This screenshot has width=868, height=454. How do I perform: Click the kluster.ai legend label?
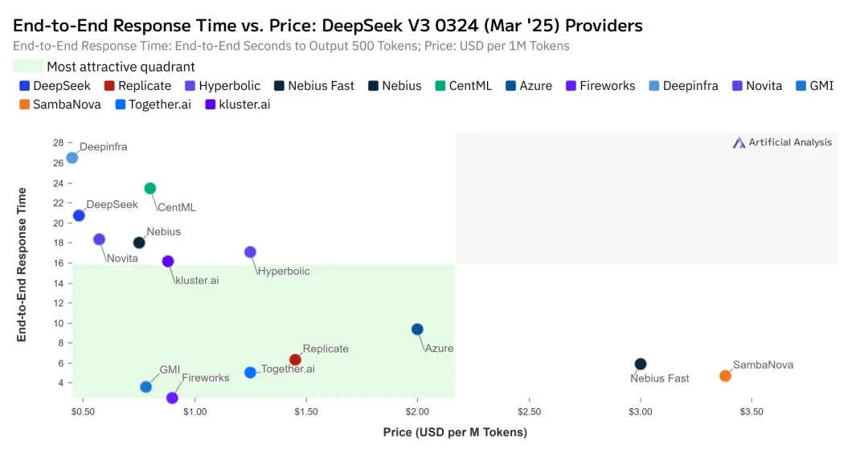pyautogui.click(x=244, y=104)
